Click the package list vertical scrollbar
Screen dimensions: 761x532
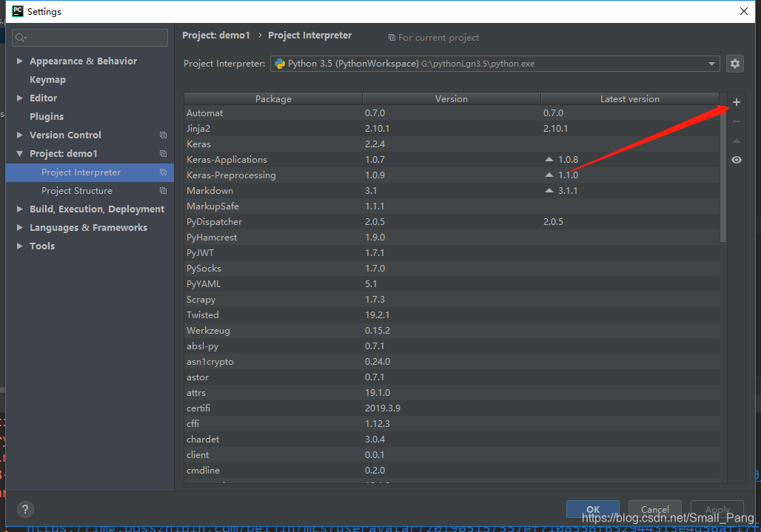tap(723, 173)
